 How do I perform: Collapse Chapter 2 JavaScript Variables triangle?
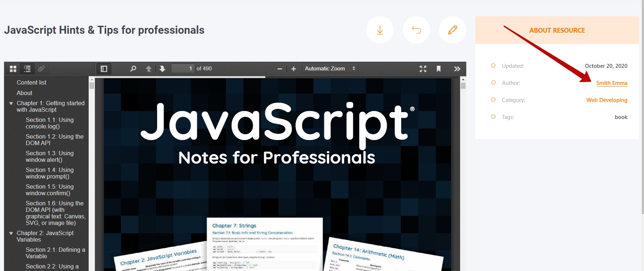pyautogui.click(x=11, y=233)
